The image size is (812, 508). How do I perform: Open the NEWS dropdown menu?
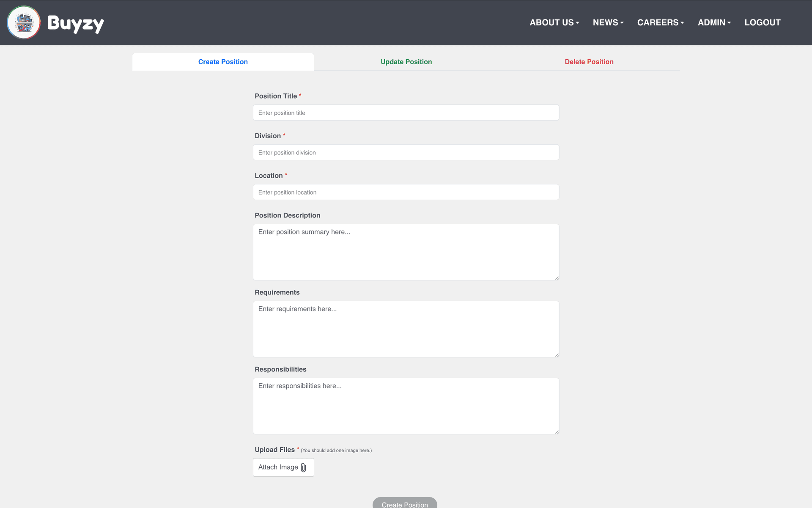pos(608,22)
